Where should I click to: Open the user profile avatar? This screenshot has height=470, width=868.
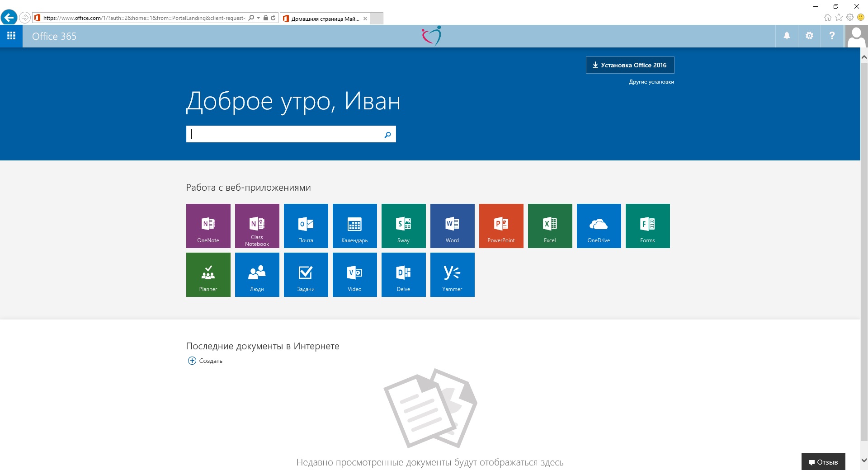click(856, 36)
